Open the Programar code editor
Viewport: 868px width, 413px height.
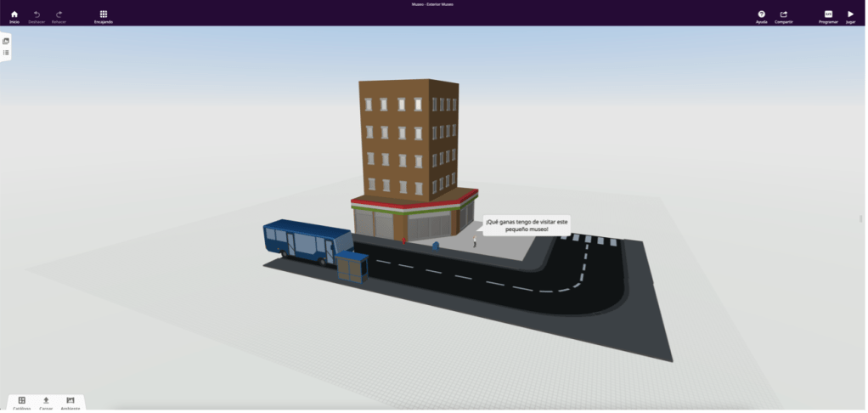(828, 14)
